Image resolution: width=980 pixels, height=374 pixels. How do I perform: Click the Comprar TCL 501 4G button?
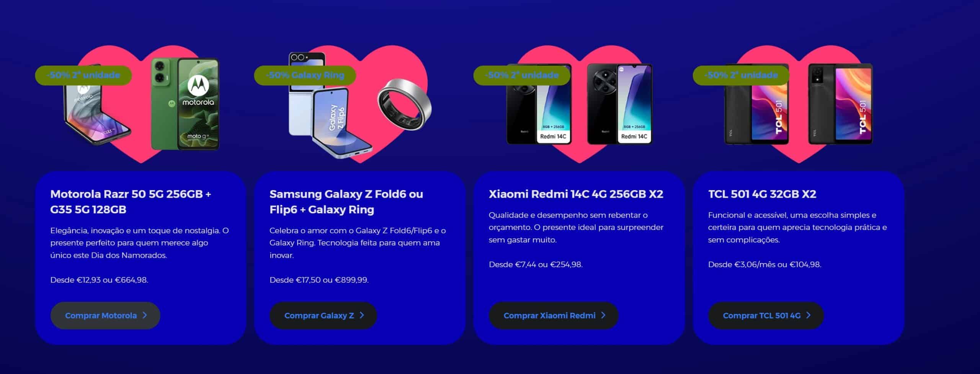click(766, 315)
